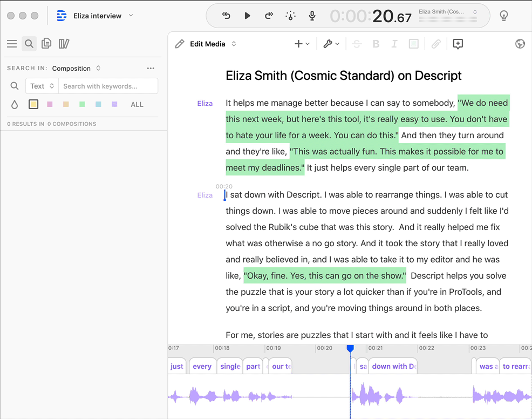Viewport: 532px width, 419px height.
Task: Open the AI effects sparkle icon
Action: coord(290,16)
